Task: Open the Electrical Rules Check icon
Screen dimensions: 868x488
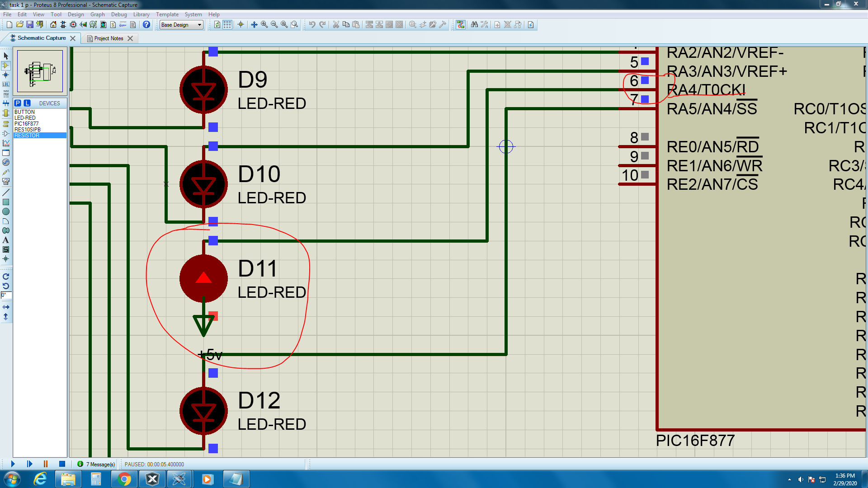Action: point(531,24)
